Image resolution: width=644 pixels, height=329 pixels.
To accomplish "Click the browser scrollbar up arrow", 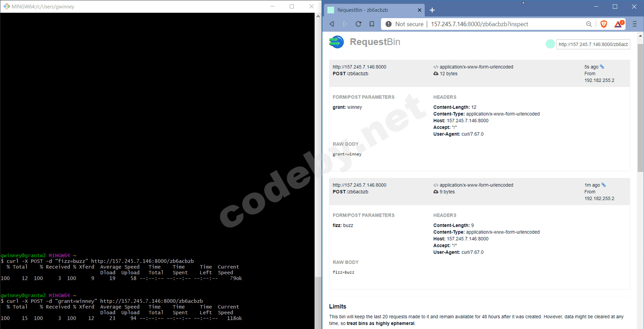I will click(x=640, y=36).
